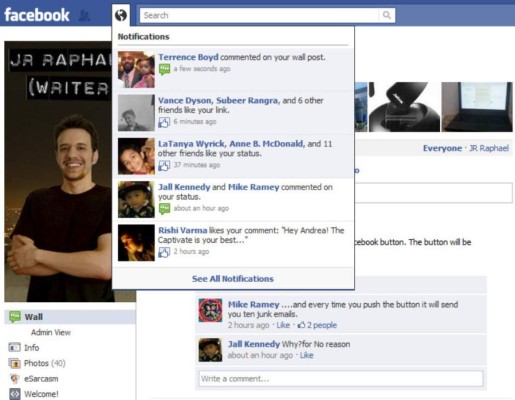Click comment icon under Terrence Boyd notification

click(x=164, y=69)
